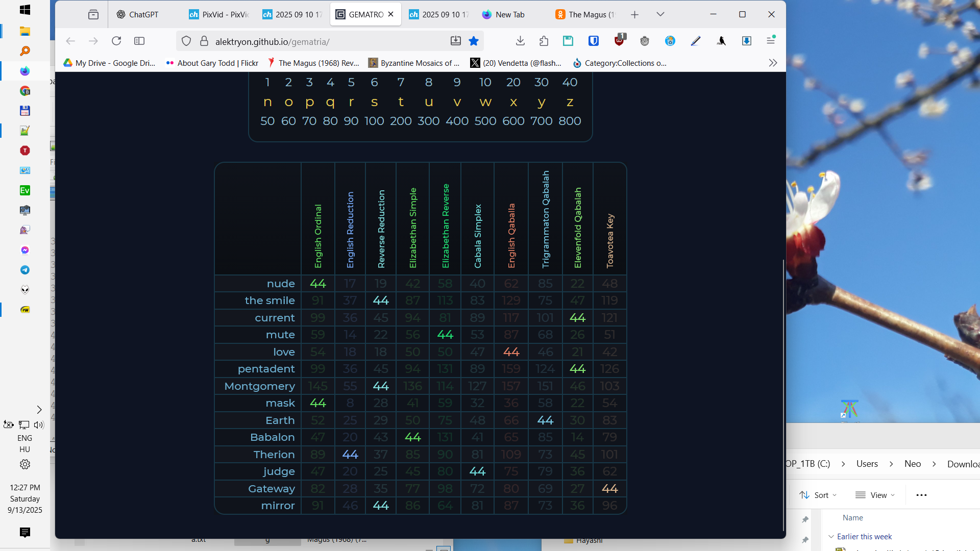Open Telegram from taskbar

point(24,270)
